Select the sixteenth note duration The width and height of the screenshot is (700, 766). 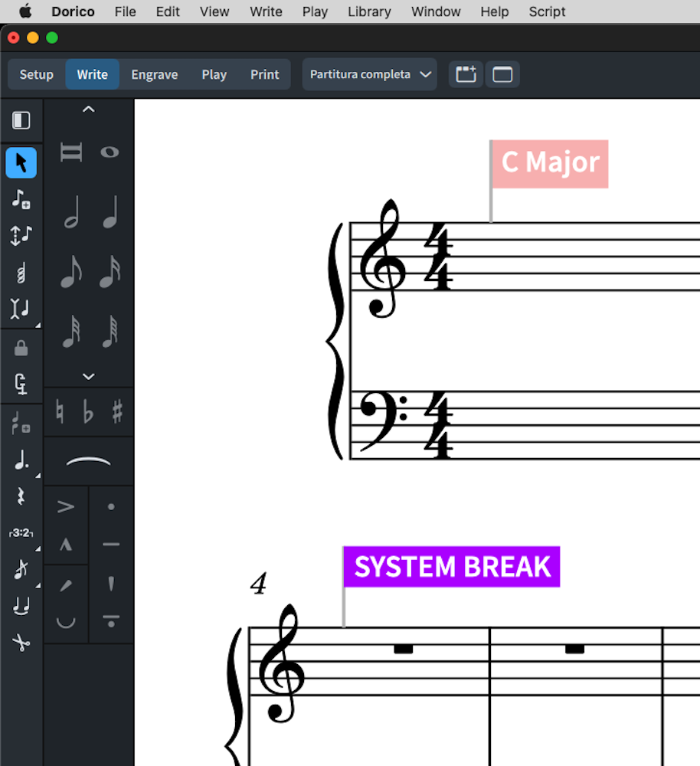click(x=110, y=272)
